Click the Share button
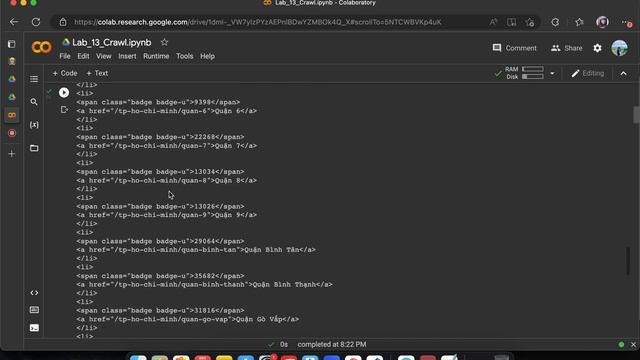 (567, 48)
